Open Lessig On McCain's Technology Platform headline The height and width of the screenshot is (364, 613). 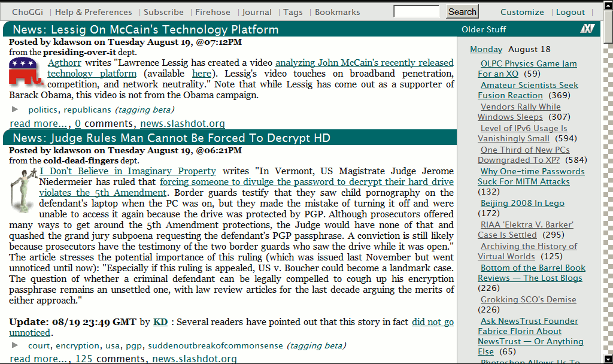click(x=145, y=29)
